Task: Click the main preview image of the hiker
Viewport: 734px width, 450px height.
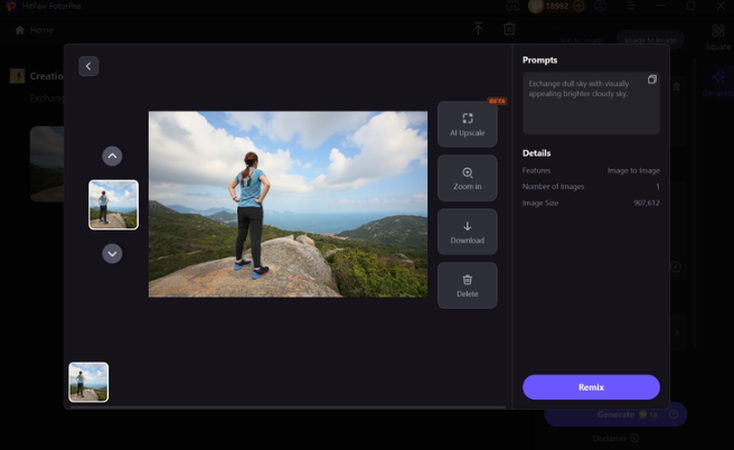Action: coord(288,204)
